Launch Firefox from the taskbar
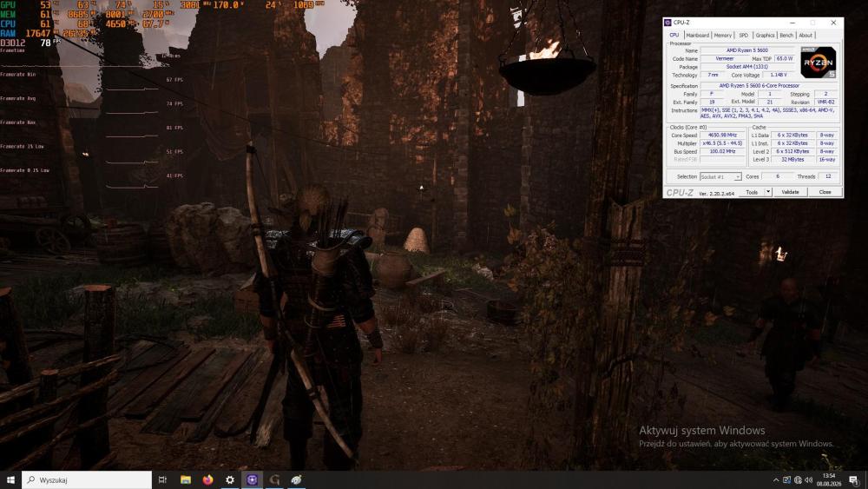Viewport: 868px width, 489px height. click(207, 479)
